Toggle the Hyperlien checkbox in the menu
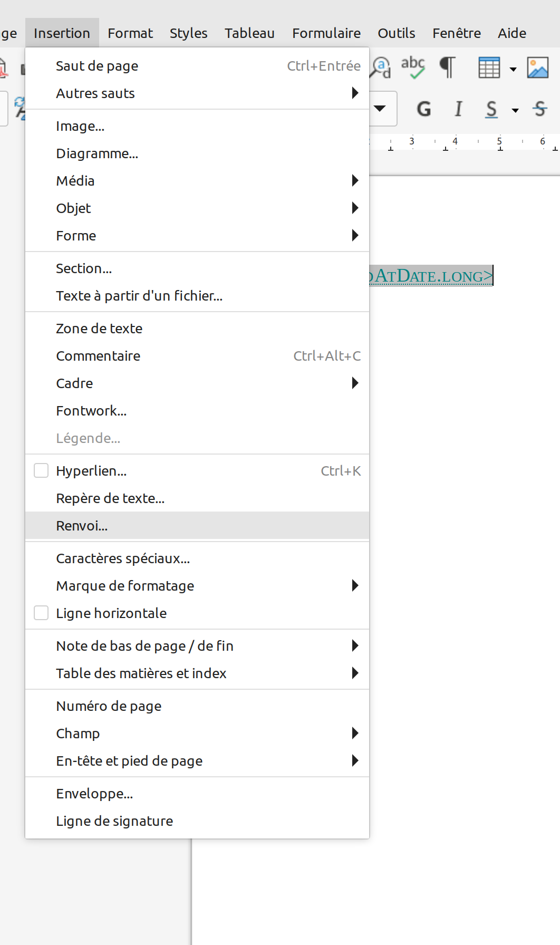Viewport: 560px width, 945px height. [x=41, y=470]
